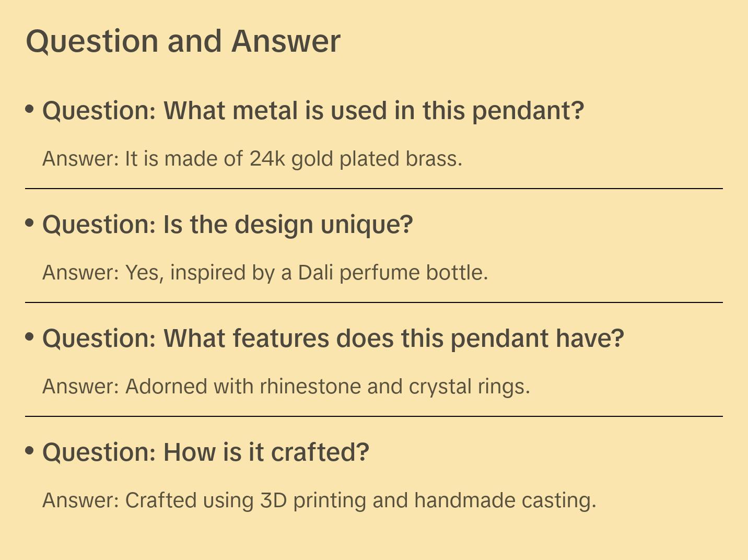The width and height of the screenshot is (748, 560).
Task: Click the divider below the Dali answer
Action: pos(373,302)
